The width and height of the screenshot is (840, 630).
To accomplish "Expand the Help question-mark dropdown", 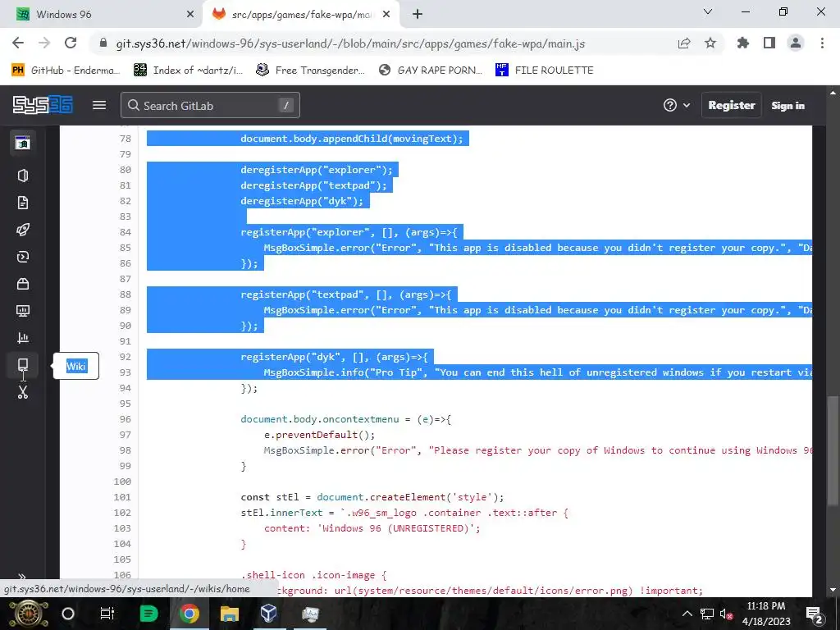I will click(677, 105).
